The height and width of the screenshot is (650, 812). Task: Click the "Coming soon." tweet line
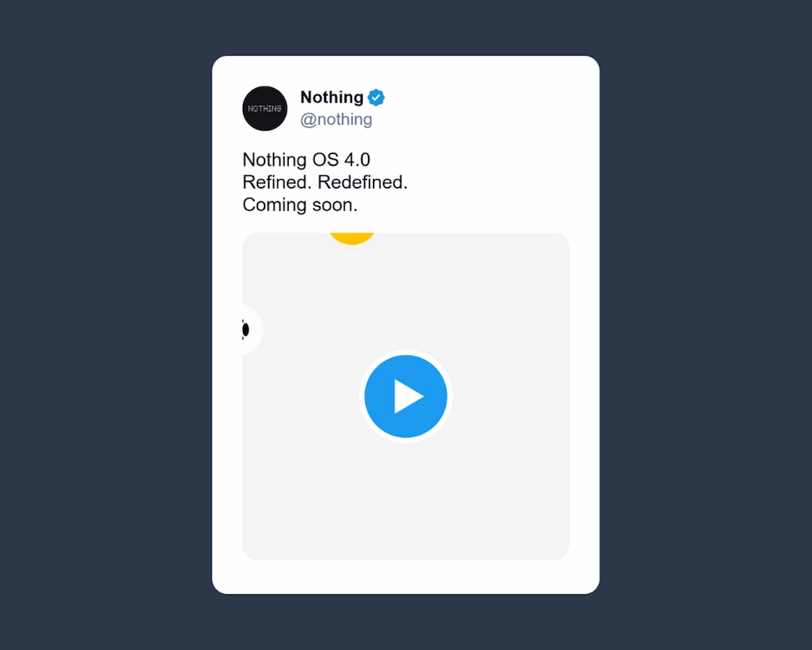point(300,205)
